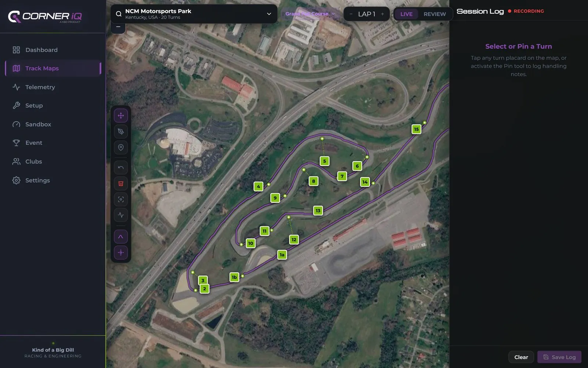This screenshot has height=368, width=588.
Task: Click the red trash delete icon
Action: point(121,184)
